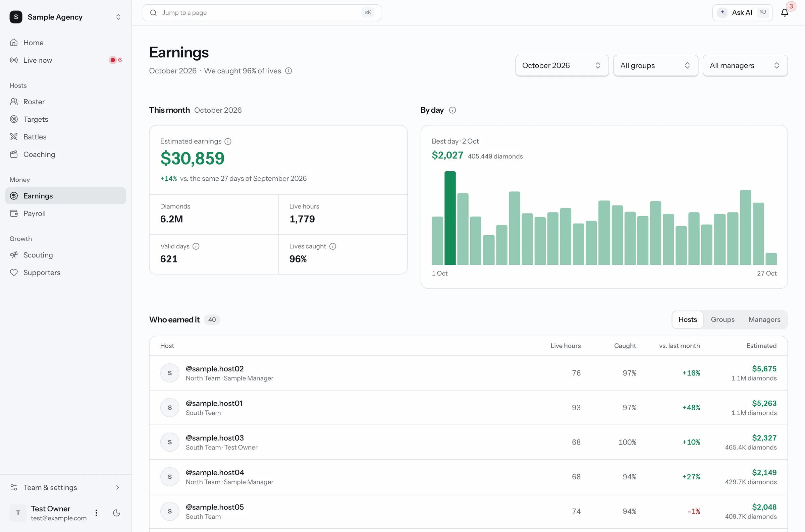805x532 pixels.
Task: Open the Home page icon in sidebar
Action: tap(14, 43)
